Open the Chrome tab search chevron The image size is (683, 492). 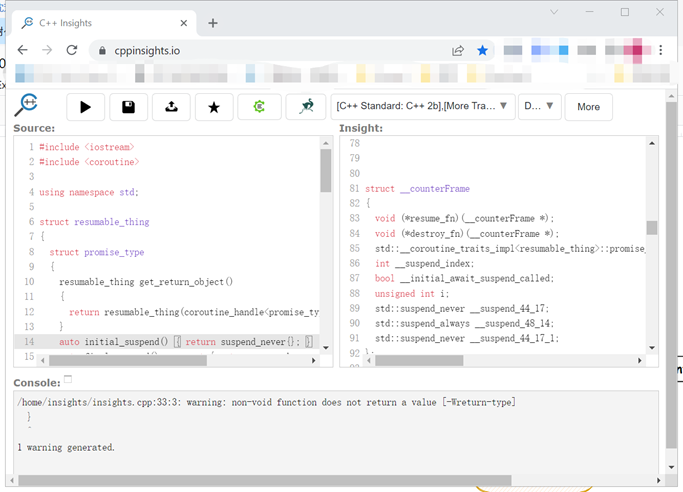pos(555,12)
